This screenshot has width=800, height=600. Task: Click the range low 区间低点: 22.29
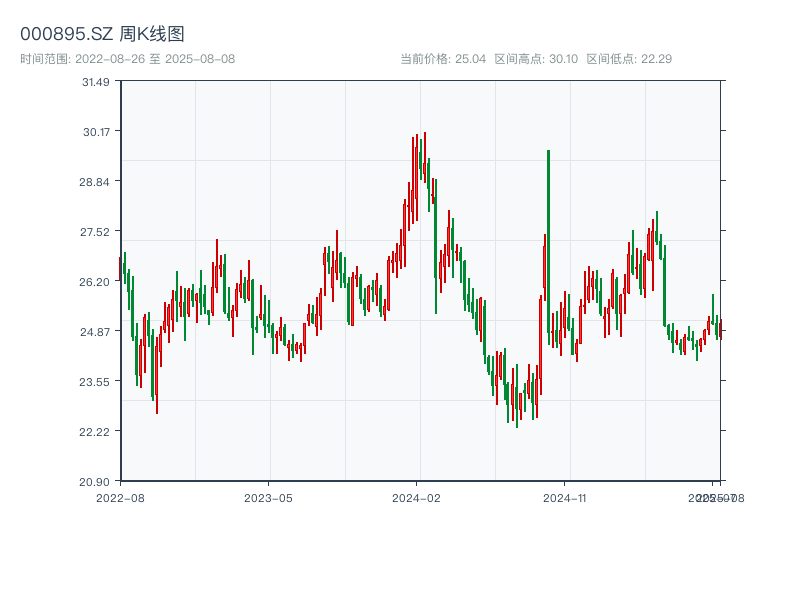pos(629,59)
